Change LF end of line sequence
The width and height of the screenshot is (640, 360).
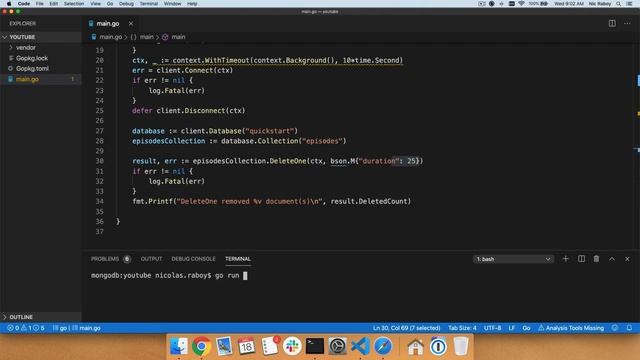click(511, 328)
